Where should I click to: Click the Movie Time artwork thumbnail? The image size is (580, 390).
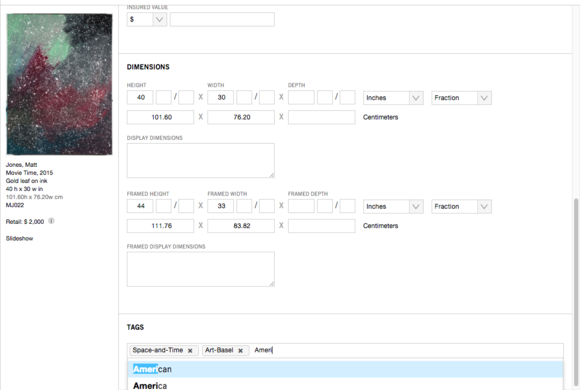tap(59, 84)
